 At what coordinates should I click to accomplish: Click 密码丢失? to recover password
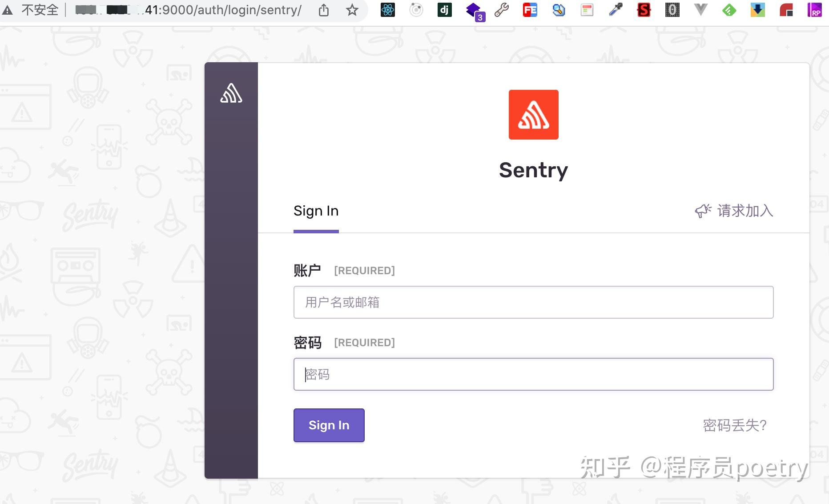point(734,425)
